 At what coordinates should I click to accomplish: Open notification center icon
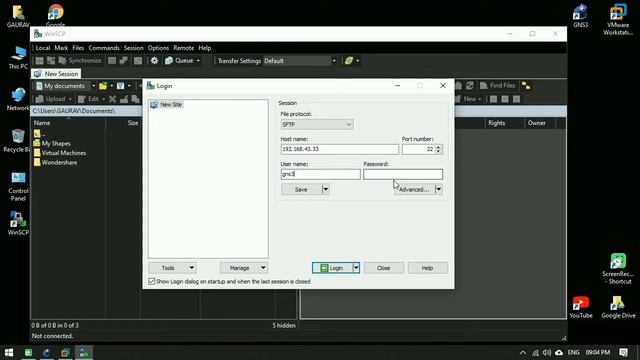point(623,352)
